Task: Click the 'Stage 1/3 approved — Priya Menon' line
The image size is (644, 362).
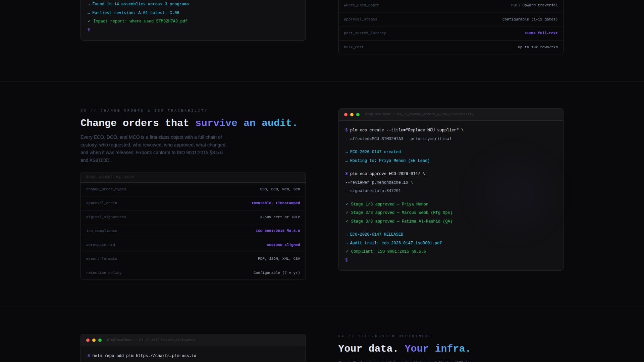Action: pos(387,204)
